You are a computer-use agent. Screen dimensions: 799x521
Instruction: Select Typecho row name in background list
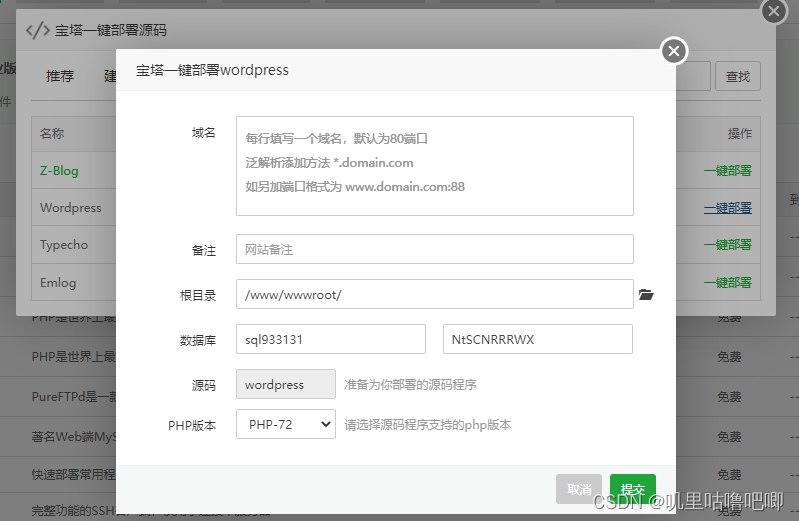64,245
